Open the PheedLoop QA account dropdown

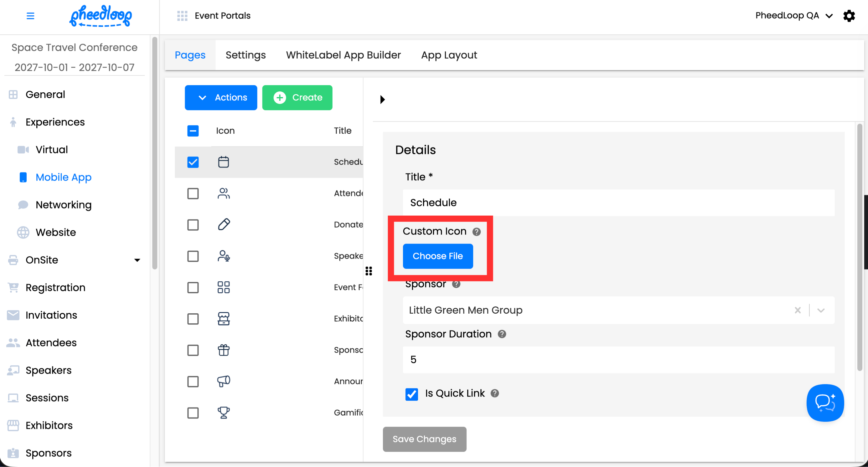793,15
